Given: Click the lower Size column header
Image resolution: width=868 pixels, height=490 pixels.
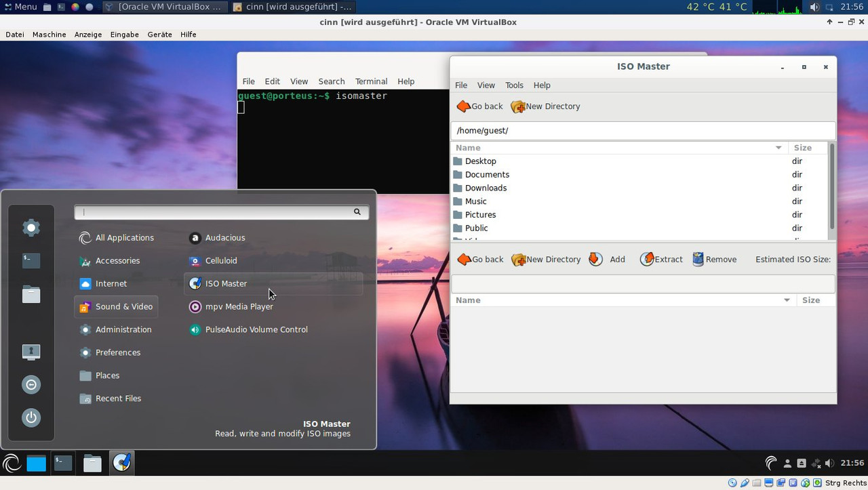Looking at the screenshot, I should (816, 300).
